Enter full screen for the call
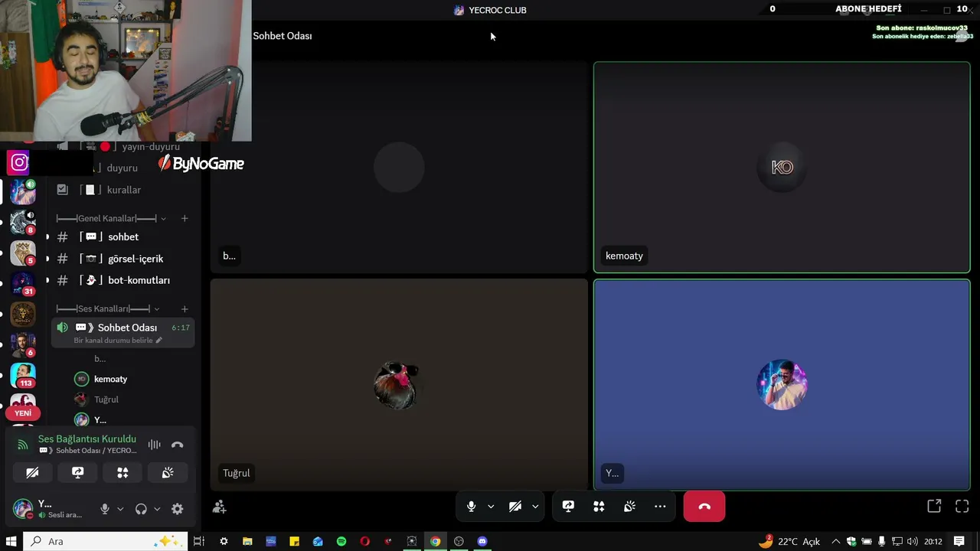The width and height of the screenshot is (980, 551). coord(962,507)
